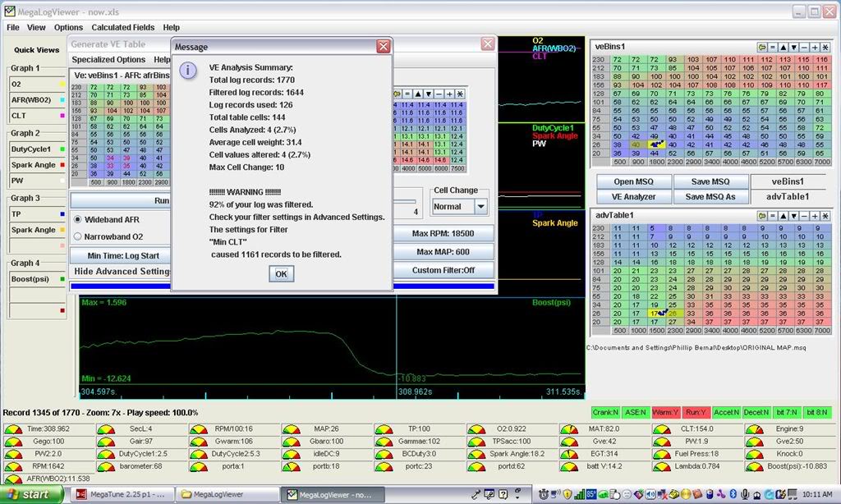The width and height of the screenshot is (841, 504).
Task: Click the down arrow icon on advTable1 header
Action: [x=793, y=217]
